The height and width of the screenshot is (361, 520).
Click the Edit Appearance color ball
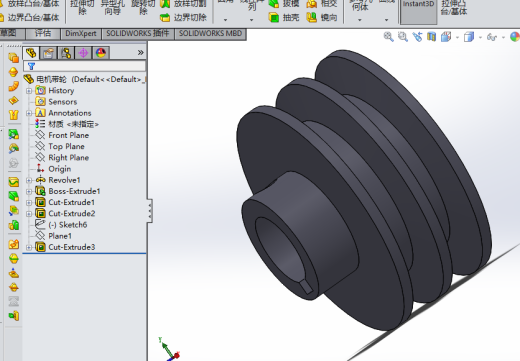(515, 37)
